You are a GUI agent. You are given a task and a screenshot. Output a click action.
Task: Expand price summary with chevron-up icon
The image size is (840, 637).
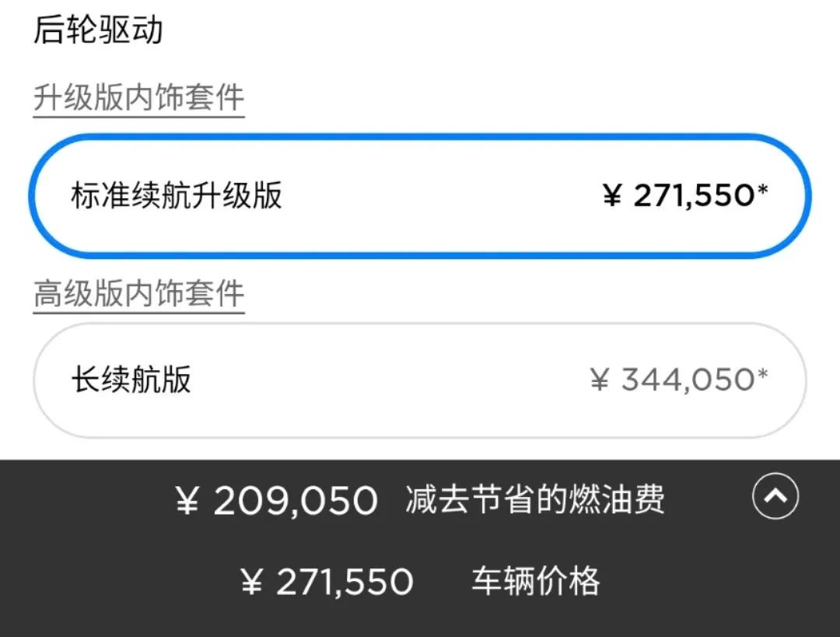pyautogui.click(x=775, y=495)
